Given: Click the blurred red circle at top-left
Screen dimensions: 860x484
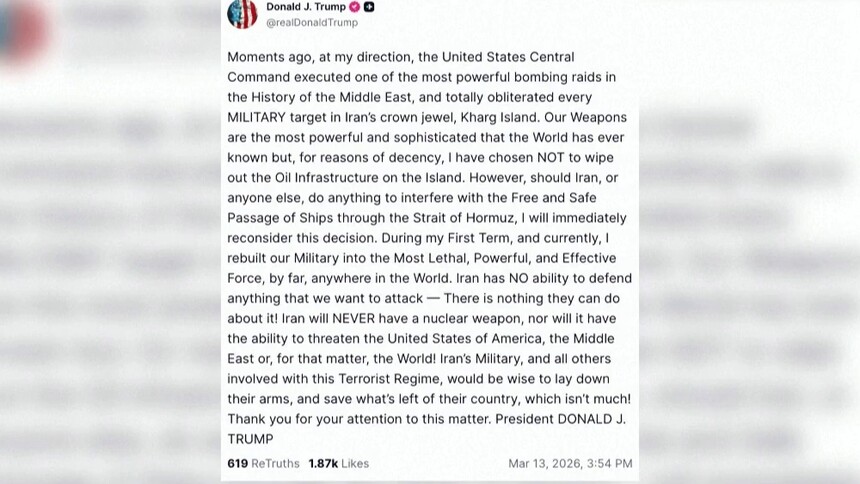Looking at the screenshot, I should click(x=22, y=30).
